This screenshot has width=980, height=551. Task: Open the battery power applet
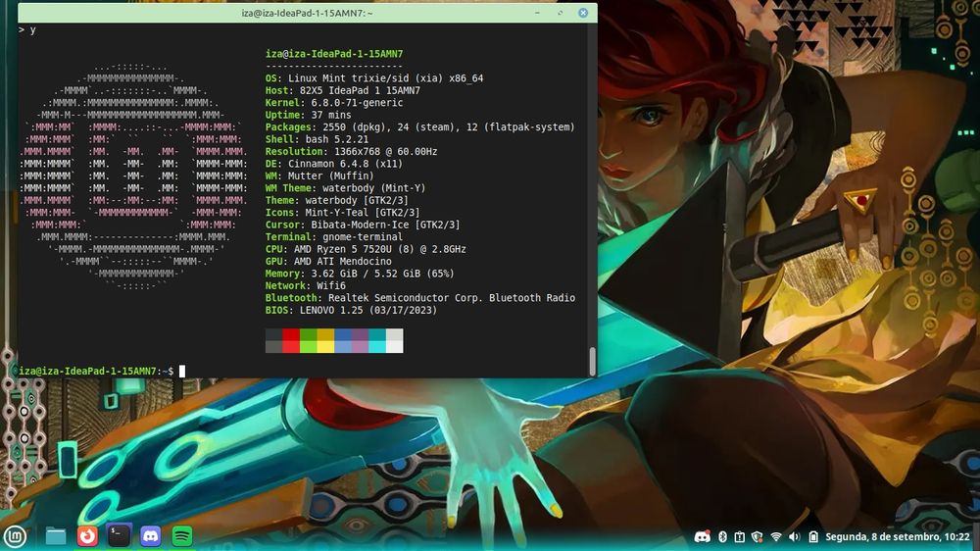[813, 536]
